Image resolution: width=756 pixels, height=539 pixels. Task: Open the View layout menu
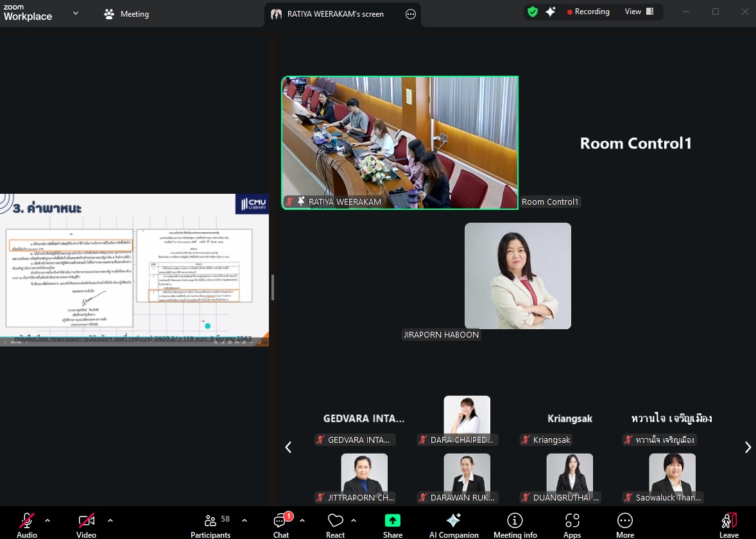tap(639, 12)
